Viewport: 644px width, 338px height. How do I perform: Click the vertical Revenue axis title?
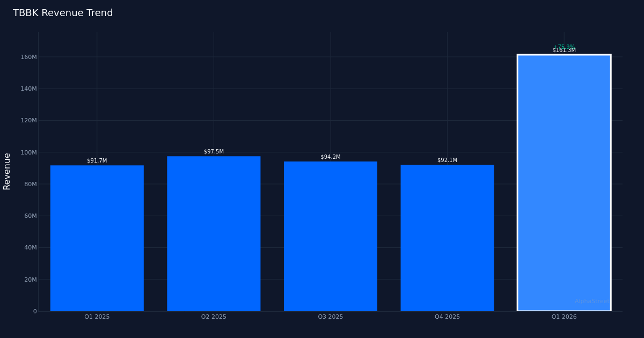tap(8, 172)
